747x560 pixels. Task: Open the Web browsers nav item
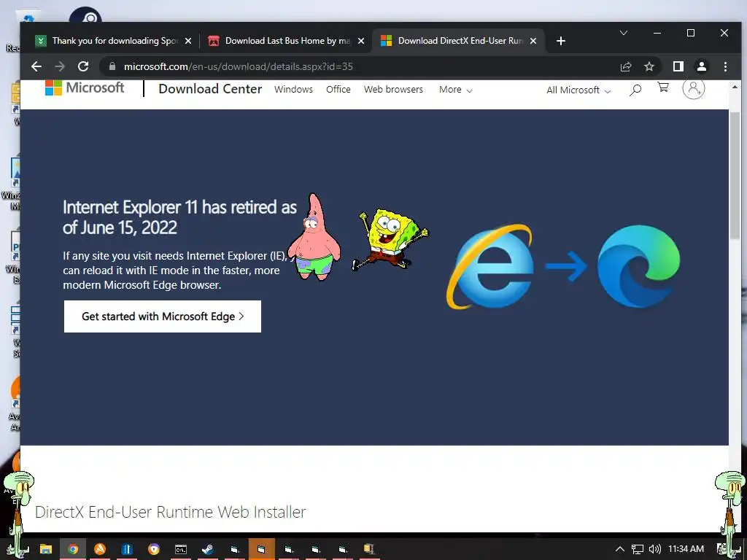(x=393, y=90)
